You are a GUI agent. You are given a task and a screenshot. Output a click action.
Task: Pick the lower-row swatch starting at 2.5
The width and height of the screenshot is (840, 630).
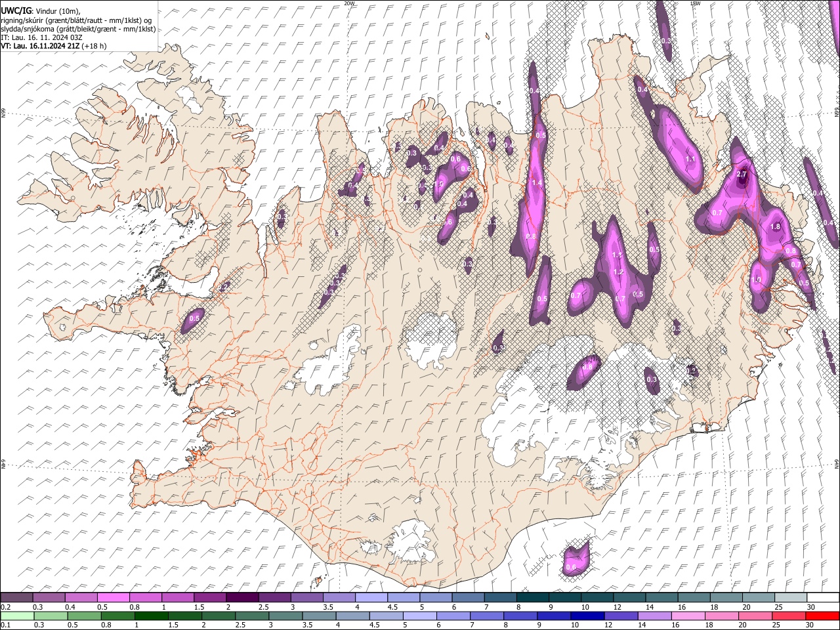[252, 616]
